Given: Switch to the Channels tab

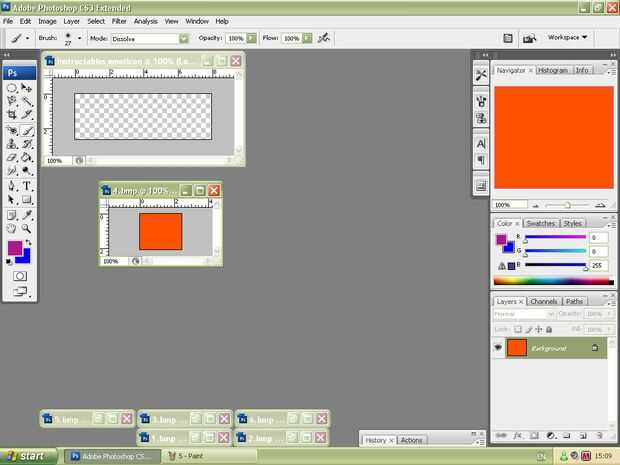Looking at the screenshot, I should click(544, 301).
